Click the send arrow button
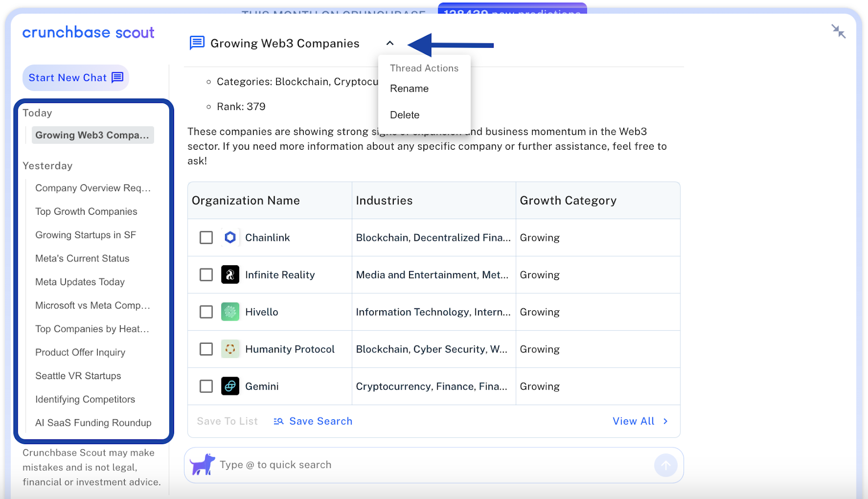868x499 pixels. coord(666,465)
